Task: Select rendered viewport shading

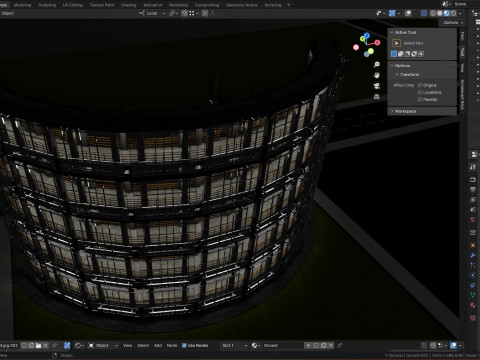Action: pyautogui.click(x=454, y=13)
